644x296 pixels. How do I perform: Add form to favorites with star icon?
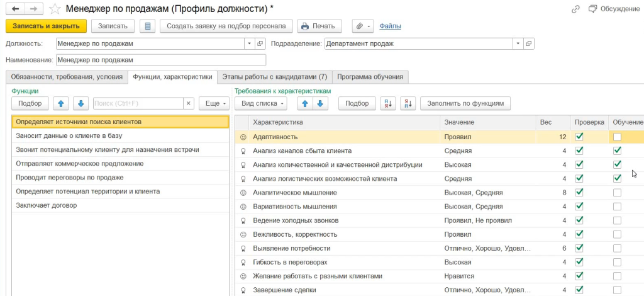point(55,9)
